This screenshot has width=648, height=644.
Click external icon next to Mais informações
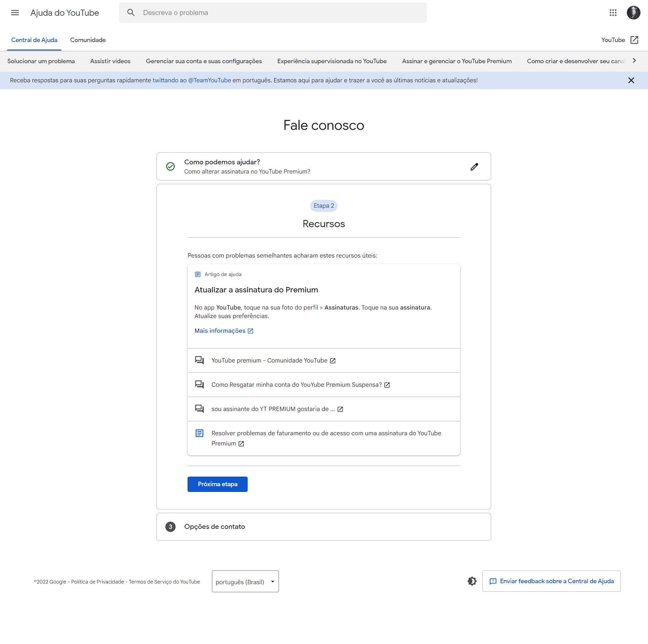250,331
